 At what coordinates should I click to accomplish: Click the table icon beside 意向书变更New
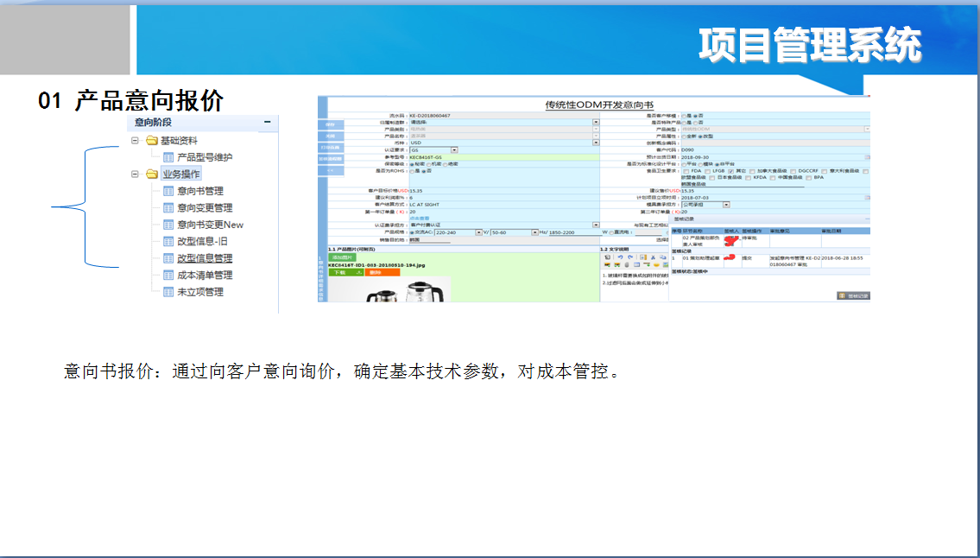(168, 225)
